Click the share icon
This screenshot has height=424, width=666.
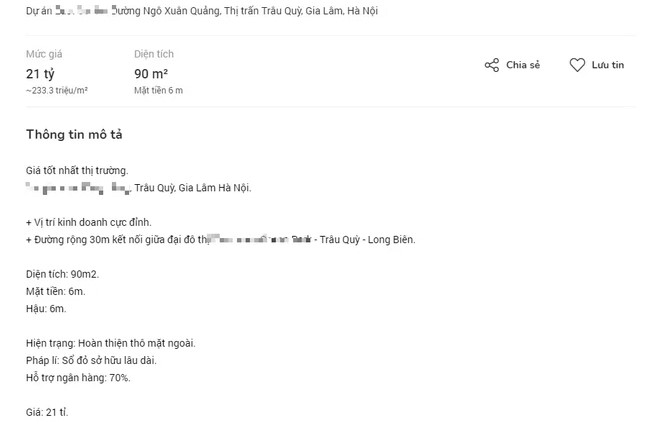(491, 65)
